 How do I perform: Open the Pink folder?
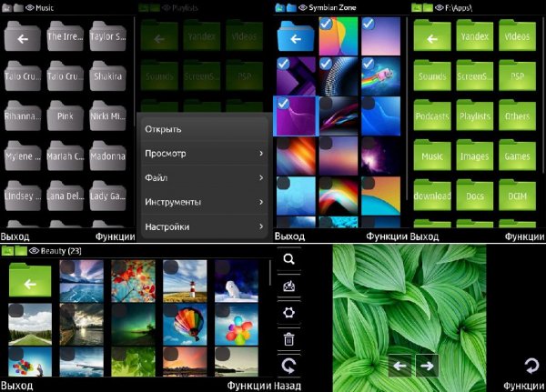(66, 116)
